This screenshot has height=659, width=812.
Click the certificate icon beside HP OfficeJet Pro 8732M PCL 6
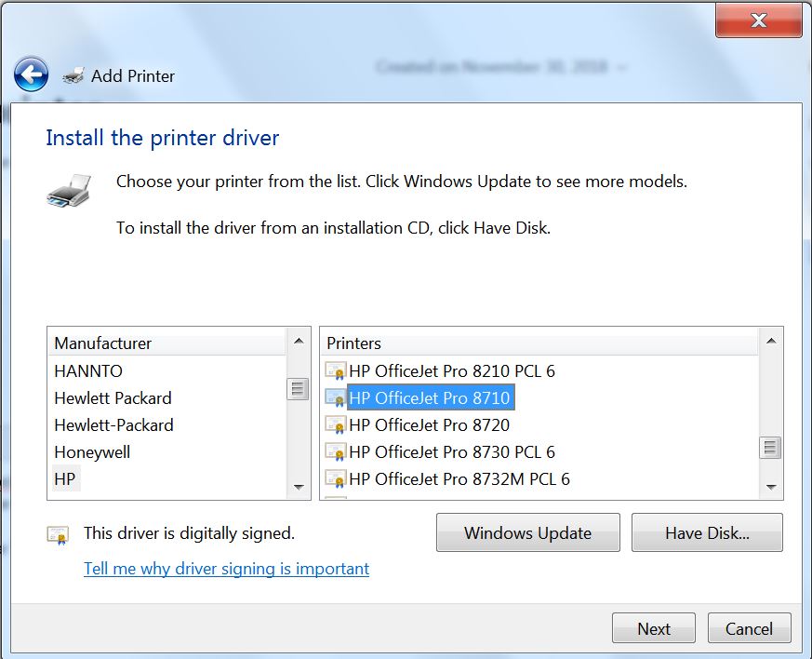pos(335,478)
